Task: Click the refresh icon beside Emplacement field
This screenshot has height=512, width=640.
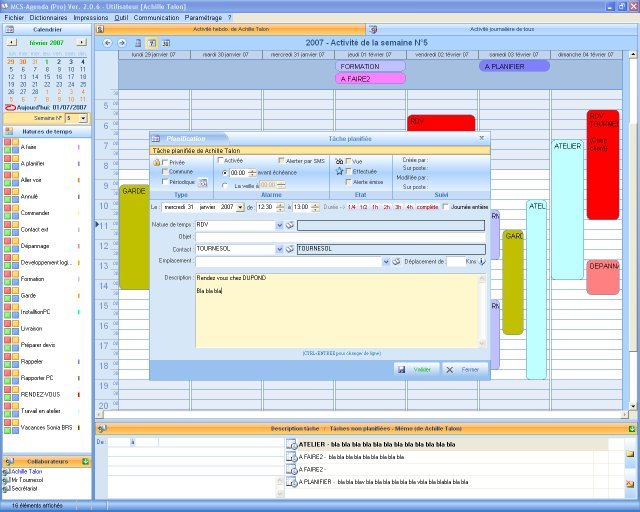Action: [x=396, y=261]
